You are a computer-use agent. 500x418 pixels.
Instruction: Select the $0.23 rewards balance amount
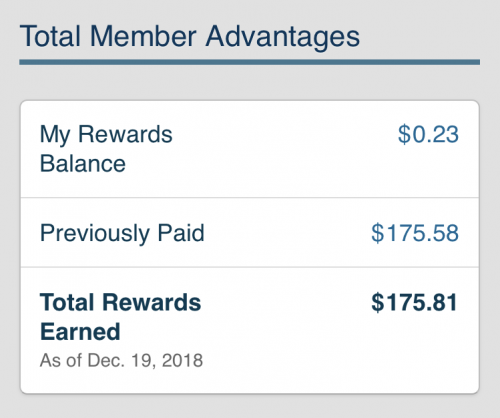pos(428,134)
